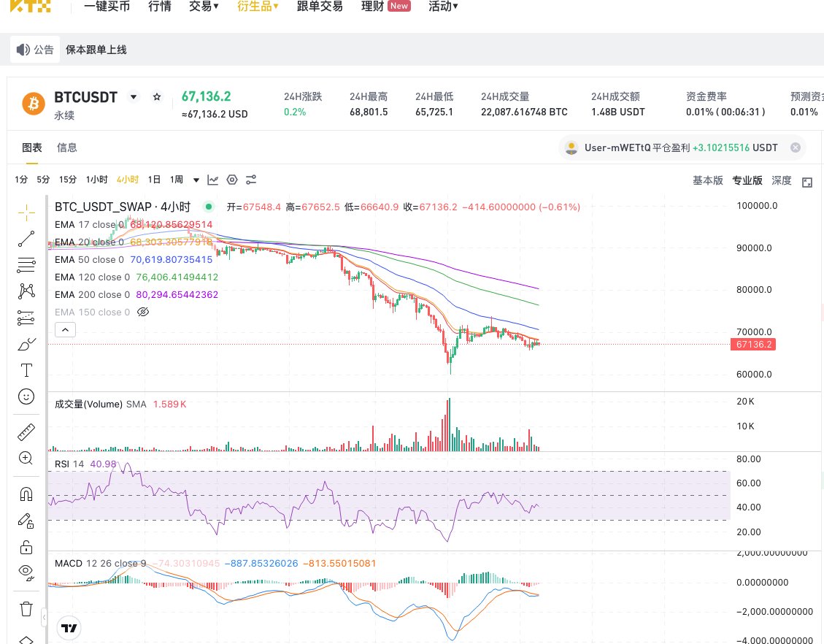The width and height of the screenshot is (824, 644).
Task: Select the ruler measurement tool
Action: [x=26, y=432]
